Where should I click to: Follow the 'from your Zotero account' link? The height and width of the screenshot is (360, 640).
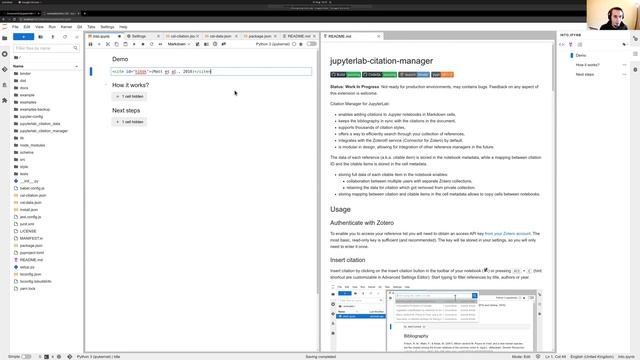507,233
